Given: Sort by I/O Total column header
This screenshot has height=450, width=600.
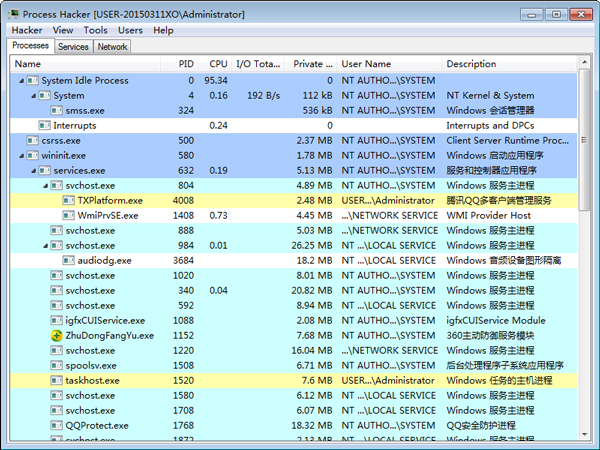Looking at the screenshot, I should tap(258, 64).
